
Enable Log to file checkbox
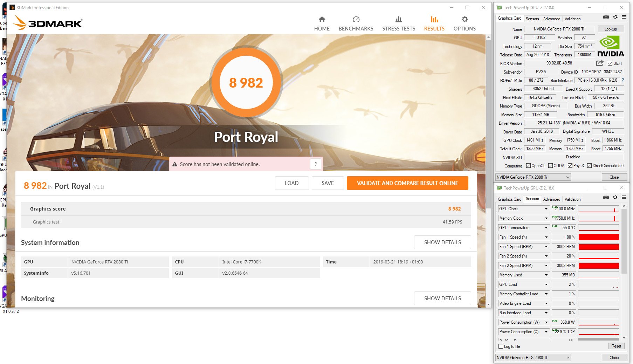pos(501,346)
